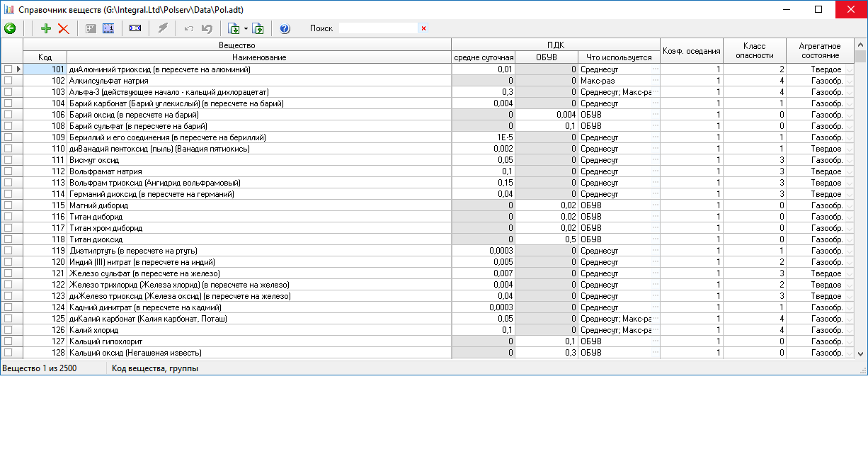Viewport: 868px width, 459px height.
Task: Open ellipsis for row 103 'Что используется'
Action: click(655, 92)
